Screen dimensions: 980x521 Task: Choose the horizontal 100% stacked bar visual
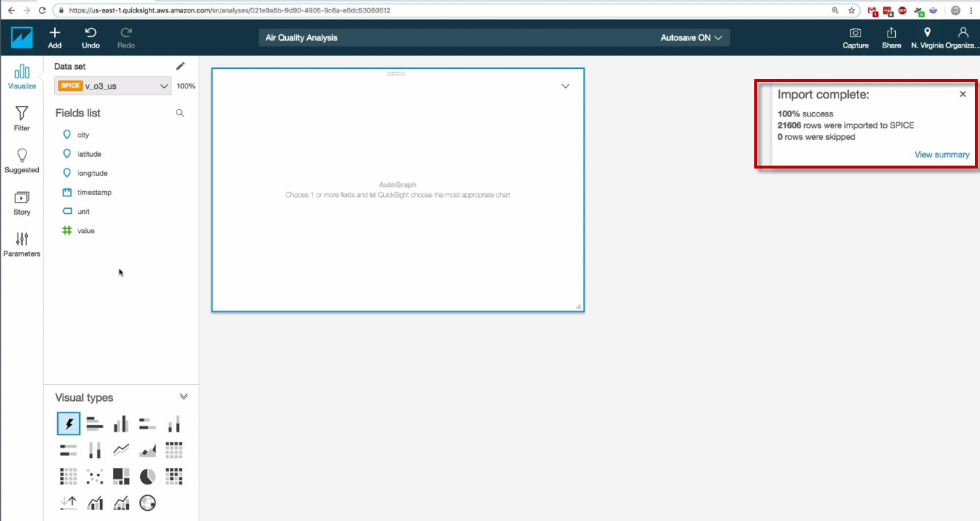68,450
